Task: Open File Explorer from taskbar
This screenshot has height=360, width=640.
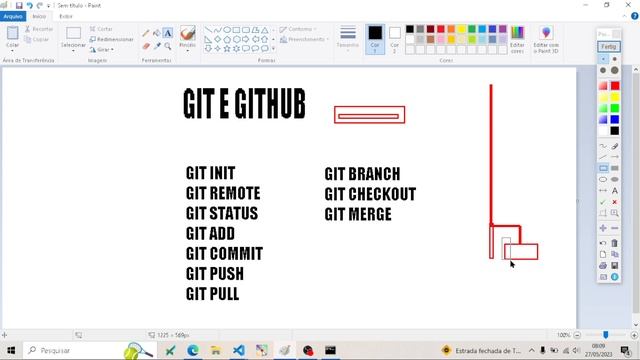Action: [216, 350]
